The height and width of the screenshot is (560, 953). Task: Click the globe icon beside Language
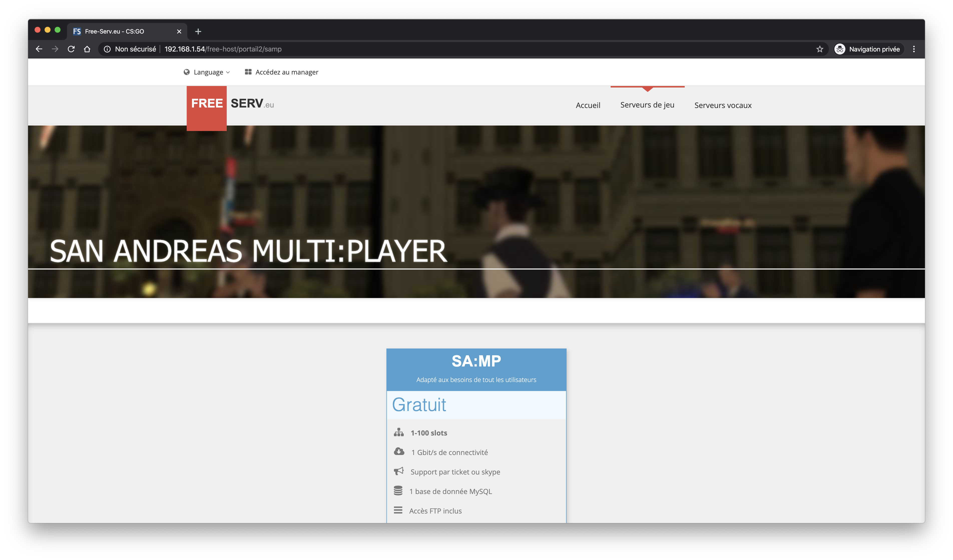[186, 72]
